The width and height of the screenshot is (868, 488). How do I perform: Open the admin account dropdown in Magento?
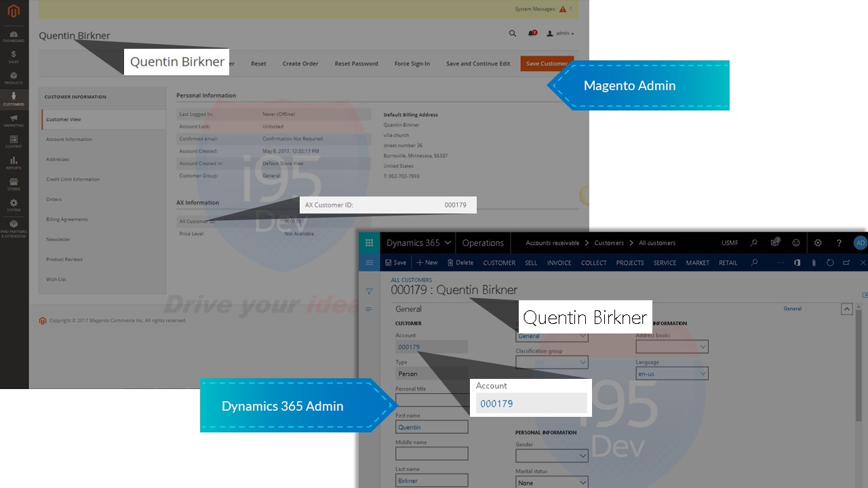pyautogui.click(x=561, y=33)
